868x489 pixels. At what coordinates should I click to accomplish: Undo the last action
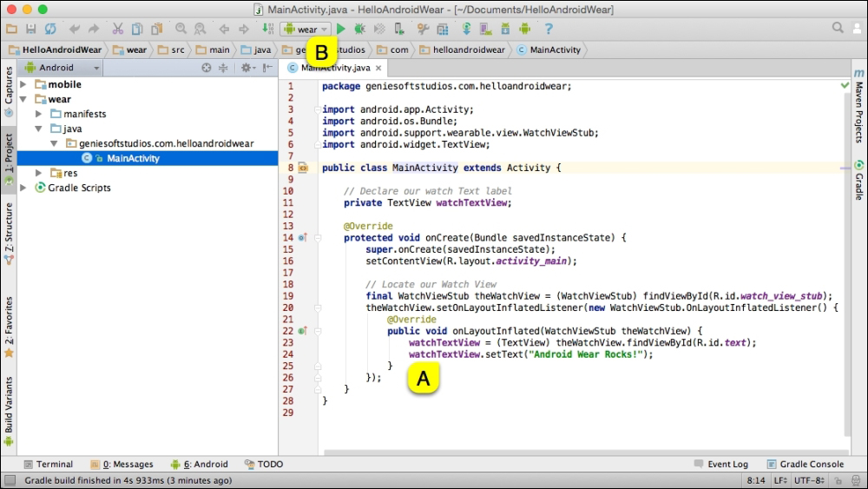(74, 29)
